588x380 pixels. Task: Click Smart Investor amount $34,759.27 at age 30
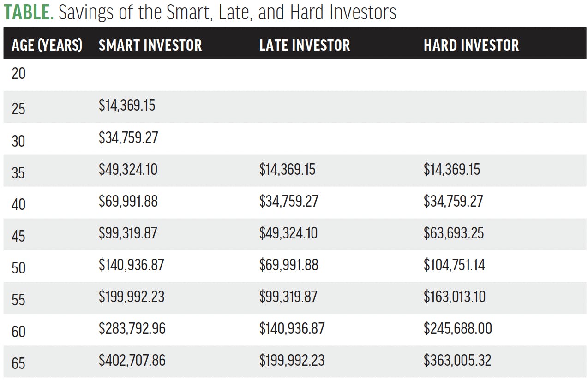click(x=128, y=137)
